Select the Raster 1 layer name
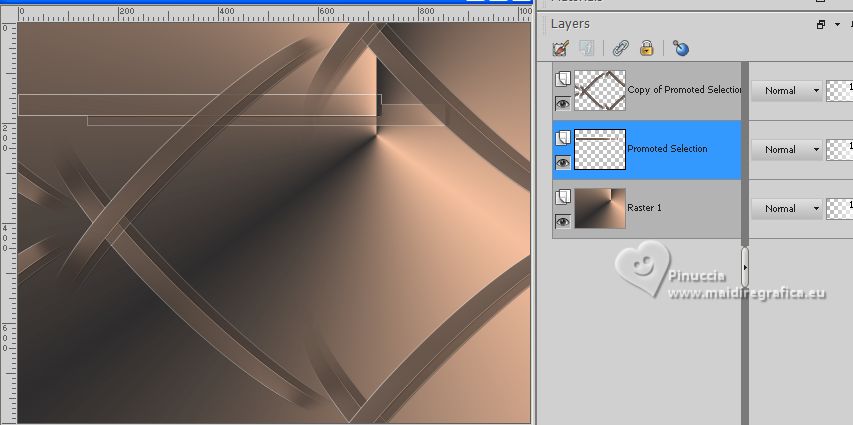 645,207
